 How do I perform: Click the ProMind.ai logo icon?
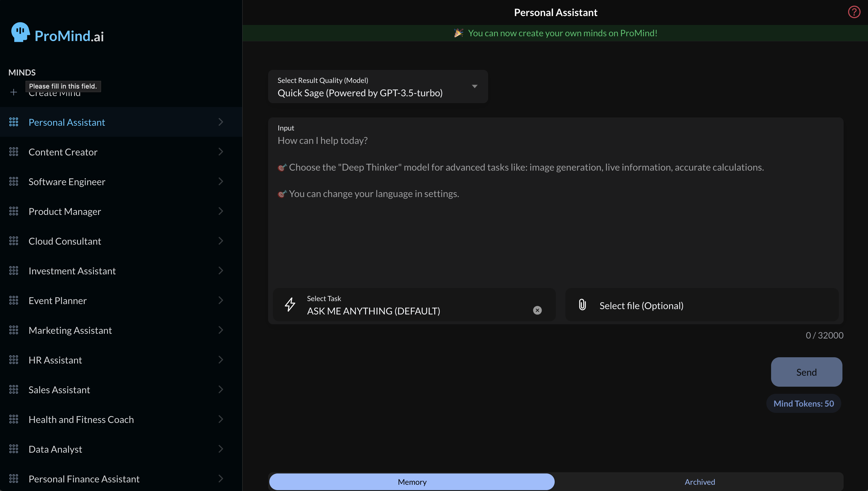coord(20,32)
